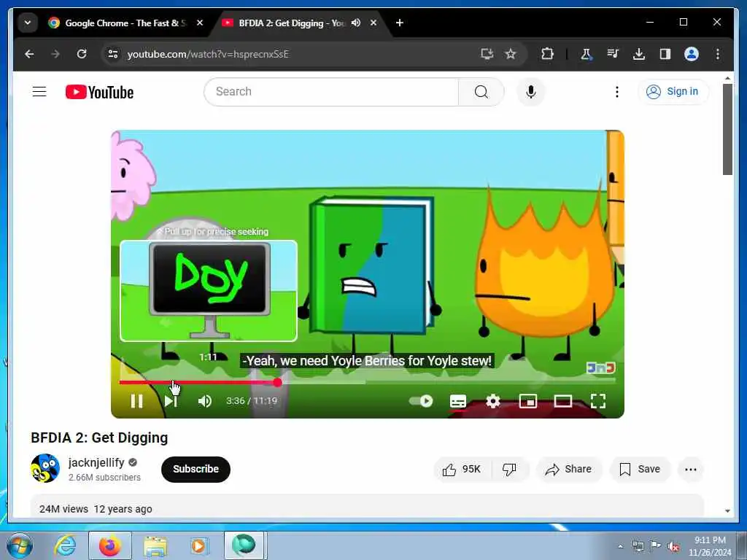
Task: Open the taskbar clock showing 9:11 PM
Action: 710,546
